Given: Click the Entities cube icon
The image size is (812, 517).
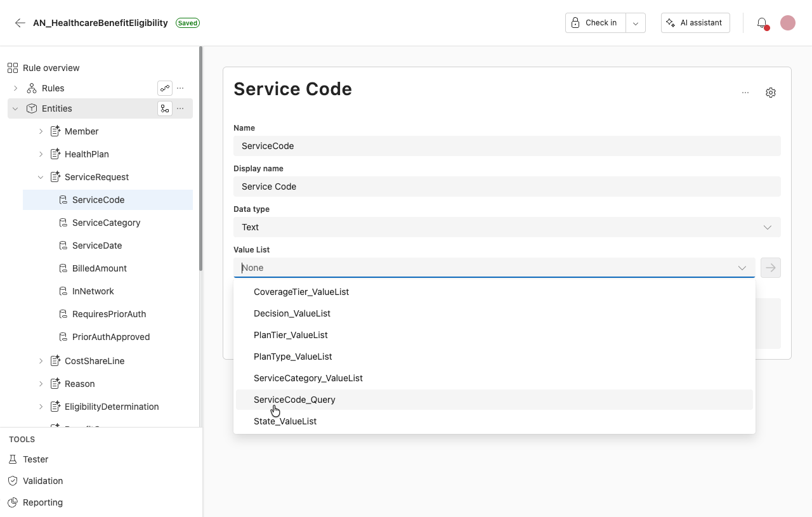Looking at the screenshot, I should [32, 108].
